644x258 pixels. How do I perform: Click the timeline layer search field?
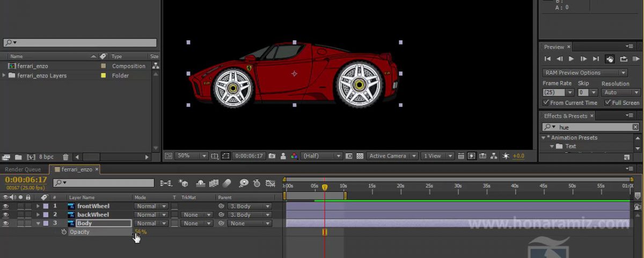click(x=104, y=183)
